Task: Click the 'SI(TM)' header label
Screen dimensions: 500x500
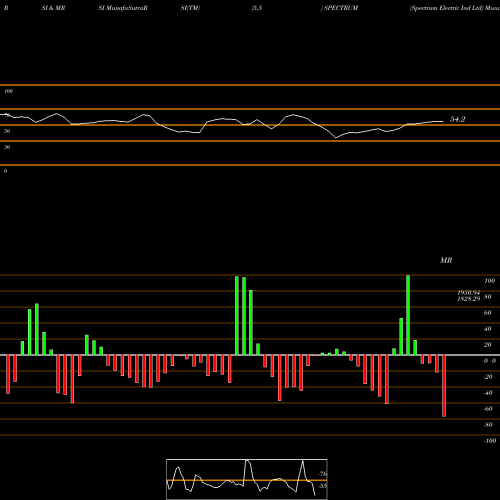Action: point(190,8)
